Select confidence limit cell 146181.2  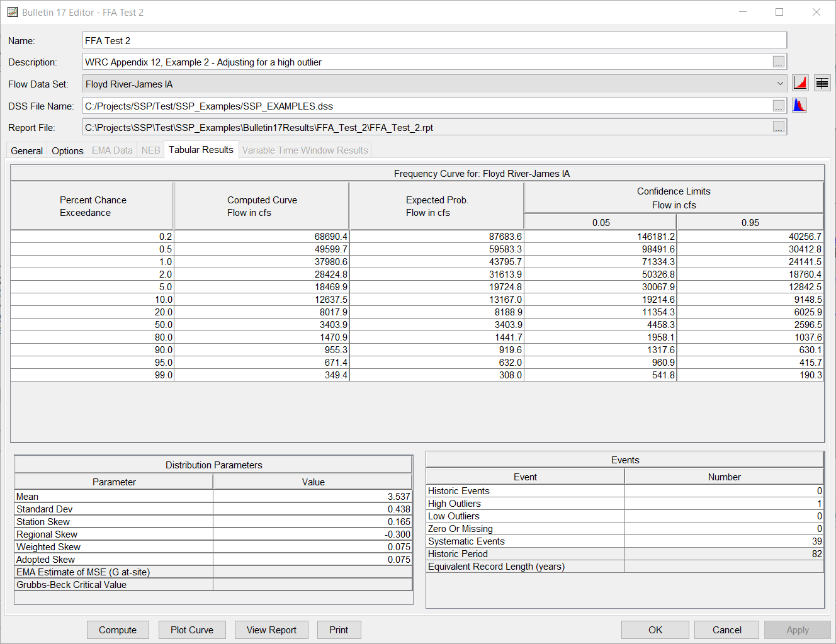click(601, 237)
